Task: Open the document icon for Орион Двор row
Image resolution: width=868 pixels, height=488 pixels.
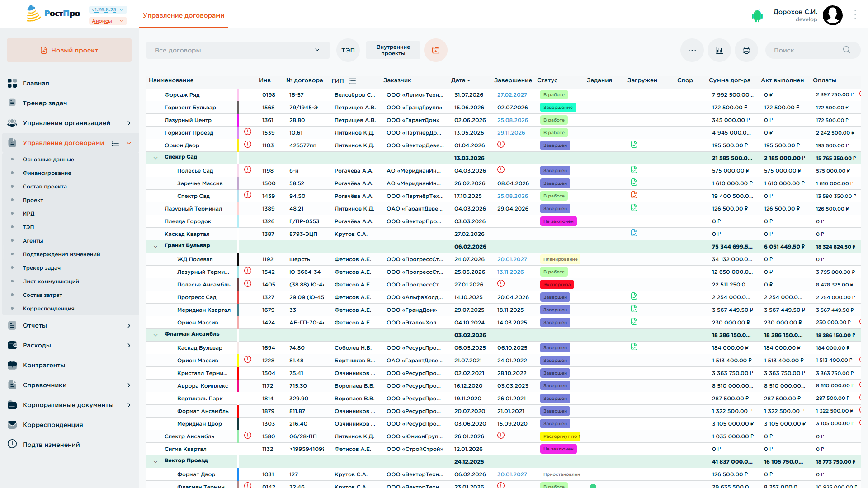Action: click(634, 145)
